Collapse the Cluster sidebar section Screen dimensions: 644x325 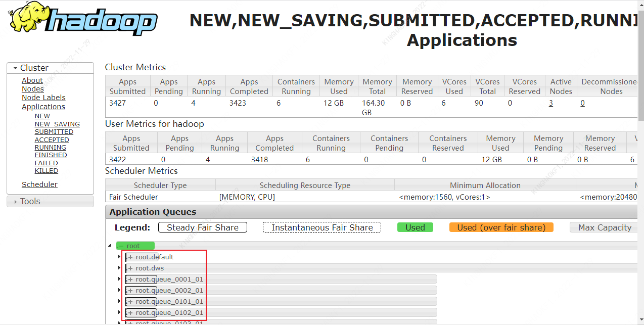16,68
